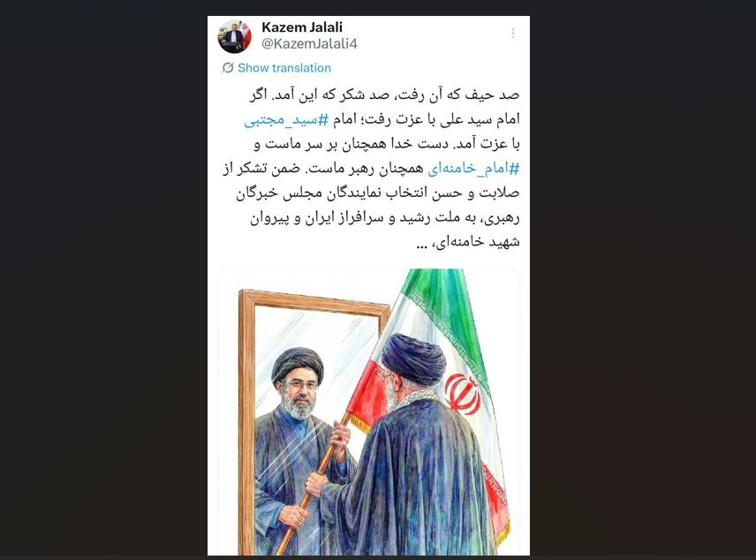Open the profile avatar beside Kazem Jalali
The width and height of the screenshot is (756, 560).
pyautogui.click(x=234, y=37)
